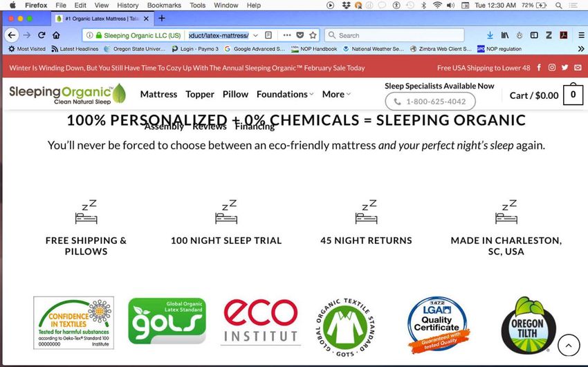The width and height of the screenshot is (588, 367).
Task: Open Login - Paymo 3 bookmark
Action: (x=195, y=48)
